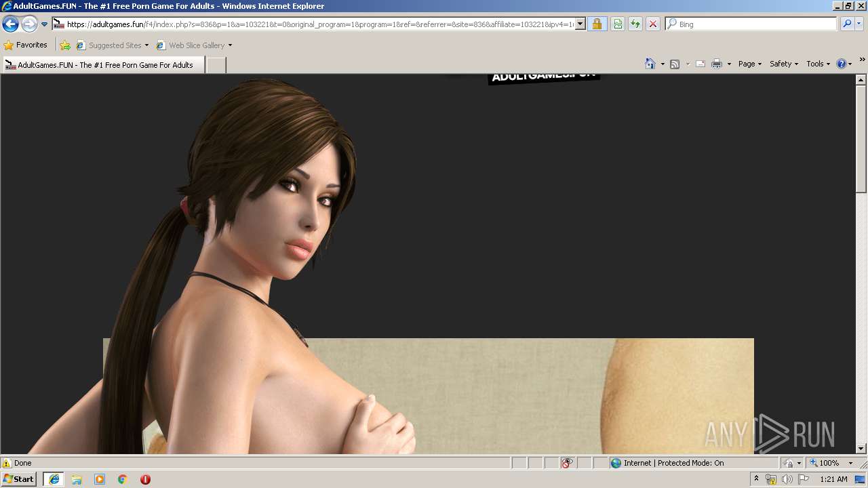Click the 1:21 AM clock

(833, 479)
